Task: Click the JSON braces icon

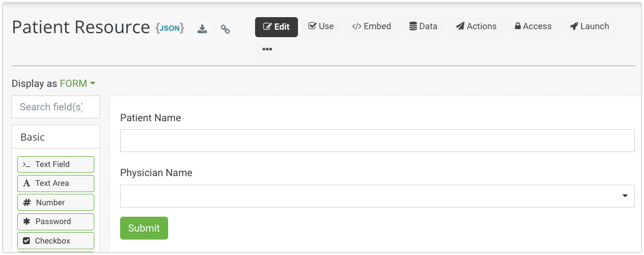Action: pyautogui.click(x=170, y=28)
